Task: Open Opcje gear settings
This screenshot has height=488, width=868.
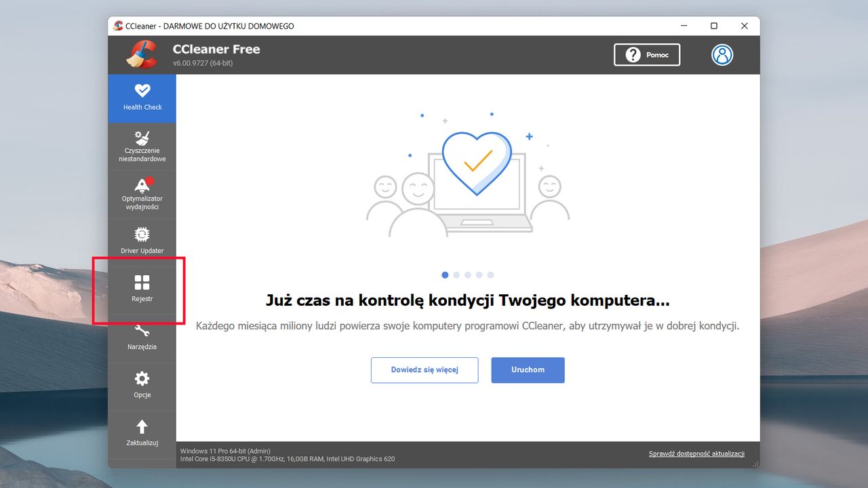Action: [x=142, y=386]
